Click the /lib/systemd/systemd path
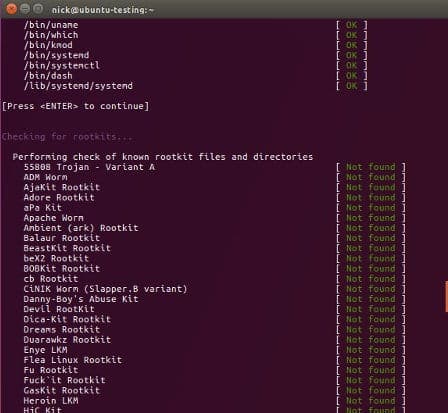448x413 pixels. click(x=78, y=86)
